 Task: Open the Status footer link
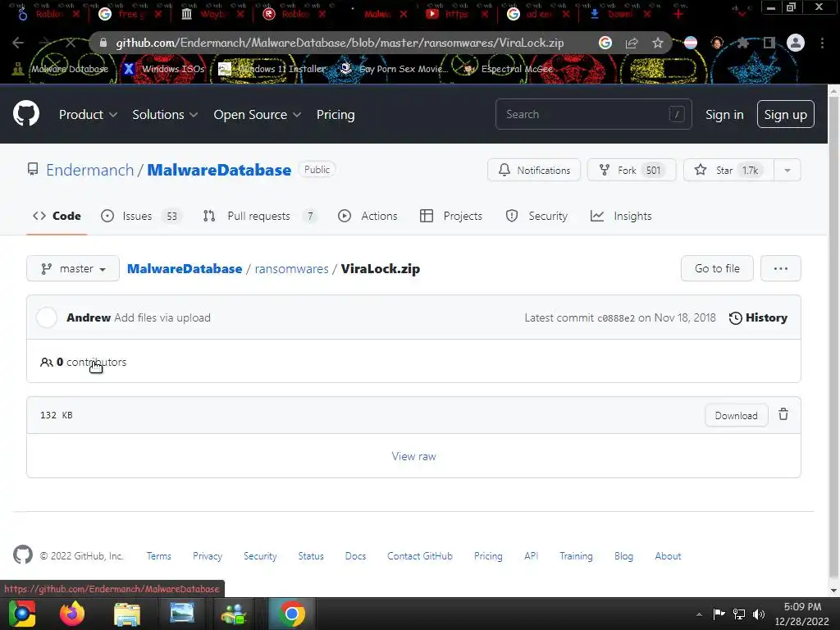[311, 556]
